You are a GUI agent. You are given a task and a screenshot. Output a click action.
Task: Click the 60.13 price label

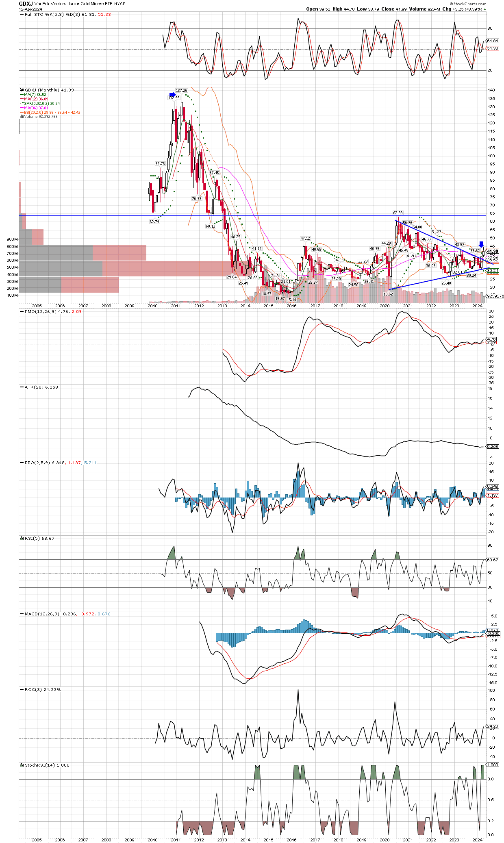click(210, 226)
